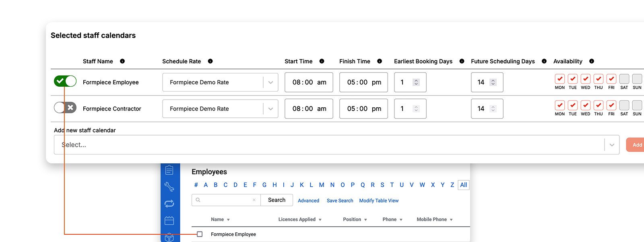Disable the Formpiece Employee calendar toggle
Screen dimensions: 644x242
[x=65, y=81]
